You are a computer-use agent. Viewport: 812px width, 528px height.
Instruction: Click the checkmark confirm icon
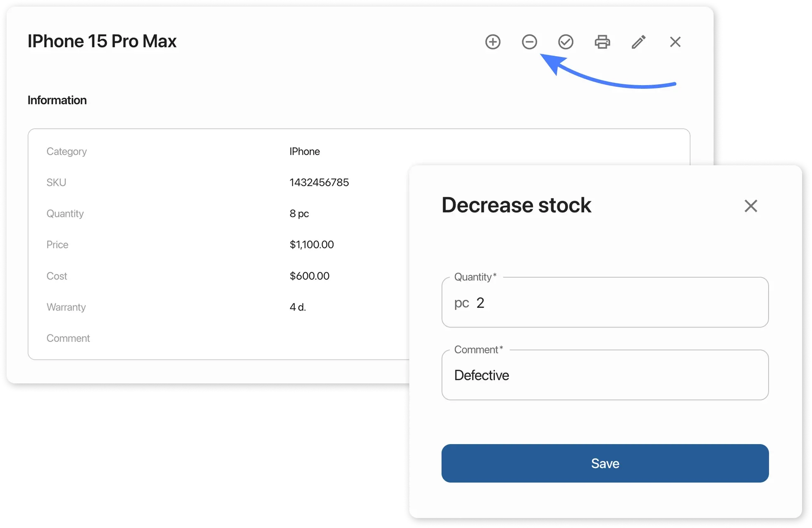[x=566, y=42]
